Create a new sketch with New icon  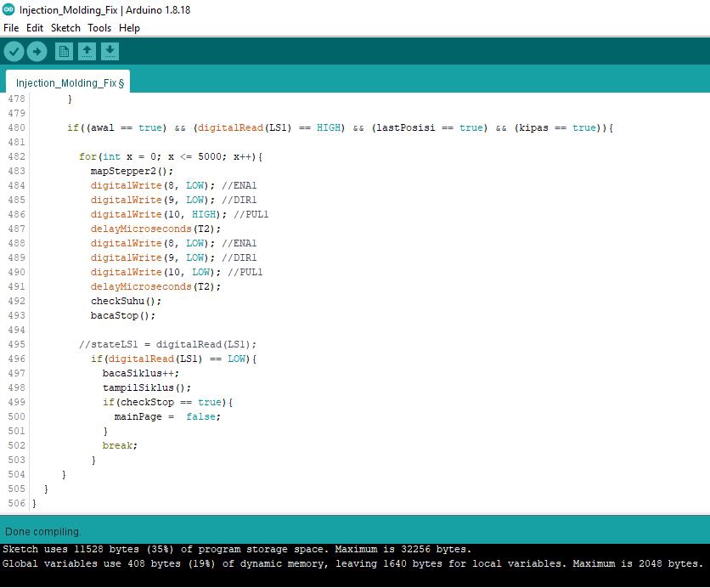[x=64, y=51]
